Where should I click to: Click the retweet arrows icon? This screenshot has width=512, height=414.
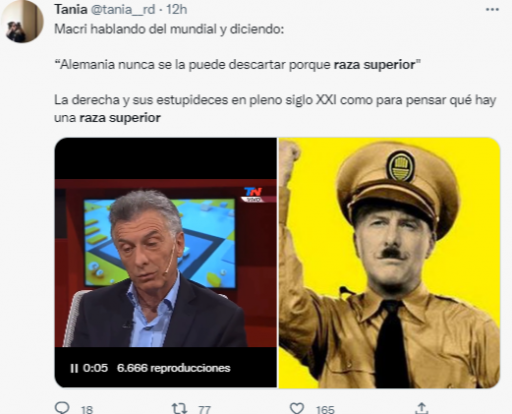click(x=179, y=408)
